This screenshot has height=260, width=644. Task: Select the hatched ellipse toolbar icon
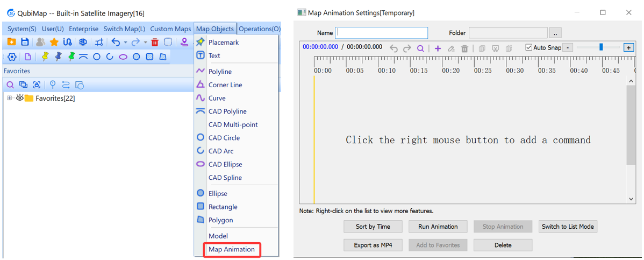pos(137,57)
